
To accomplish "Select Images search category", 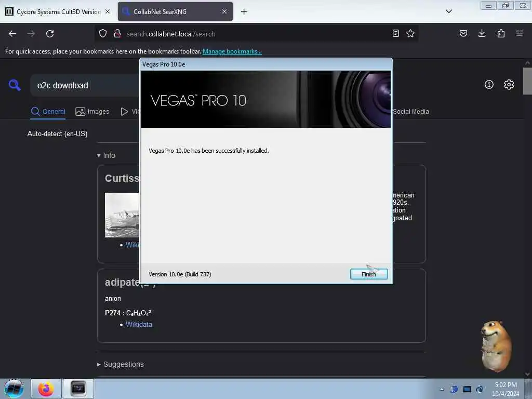I will [92, 112].
